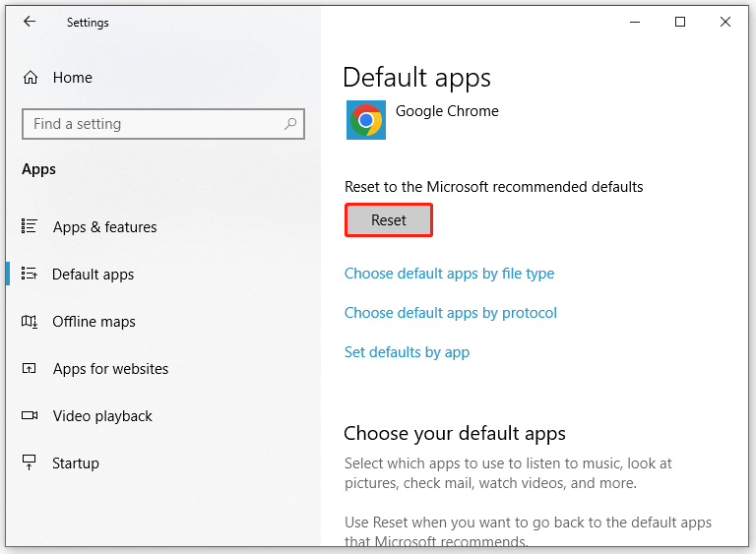The width and height of the screenshot is (756, 554).
Task: Switch to the Startup settings page
Action: click(x=76, y=463)
